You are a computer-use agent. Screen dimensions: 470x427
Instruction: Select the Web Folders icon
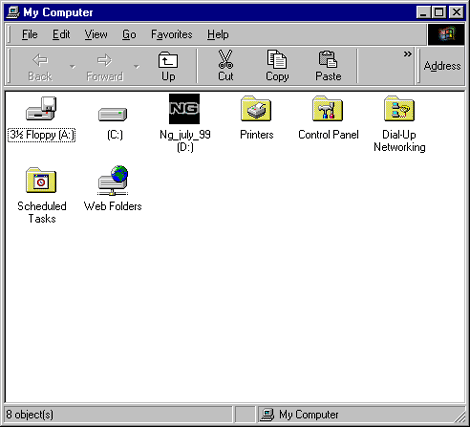113,180
